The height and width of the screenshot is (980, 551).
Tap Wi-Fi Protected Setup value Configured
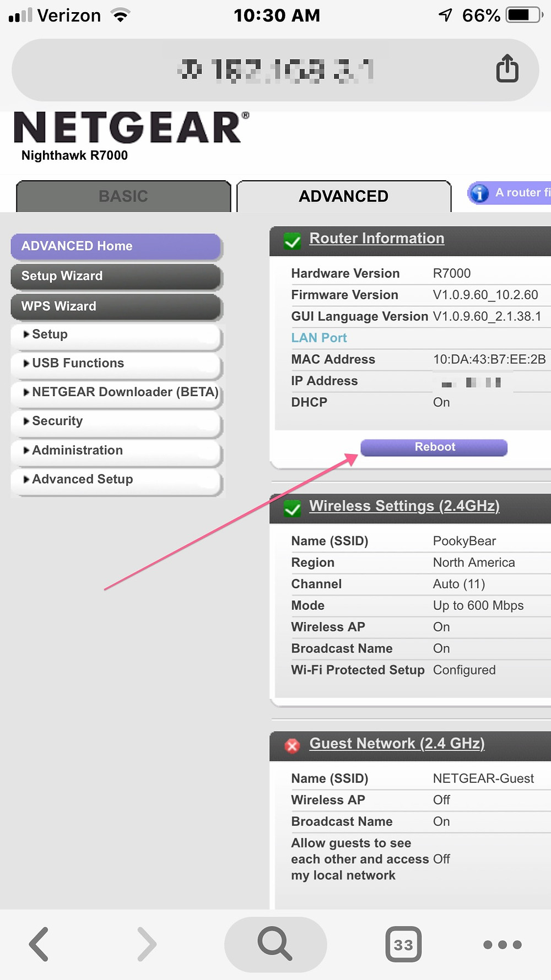pyautogui.click(x=464, y=670)
